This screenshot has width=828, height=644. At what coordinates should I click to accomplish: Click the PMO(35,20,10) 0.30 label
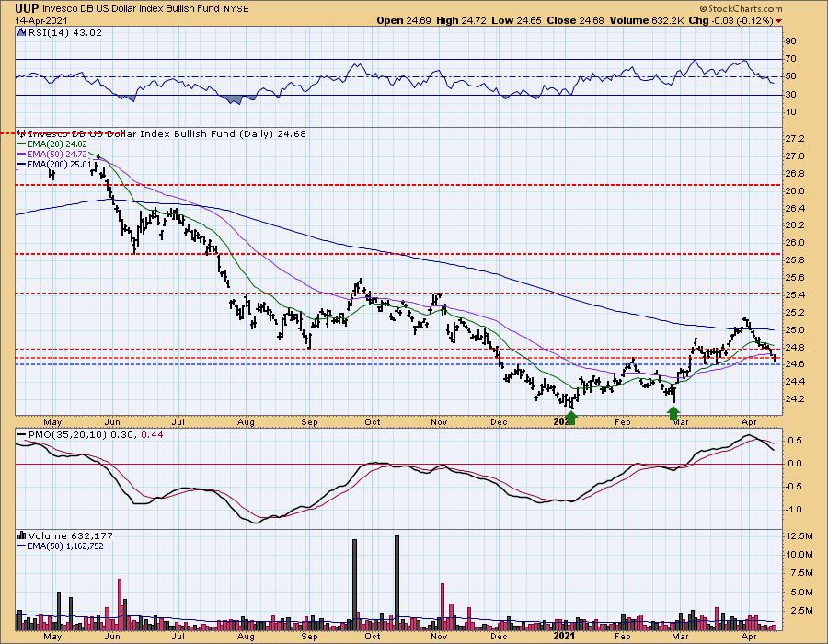(x=83, y=434)
